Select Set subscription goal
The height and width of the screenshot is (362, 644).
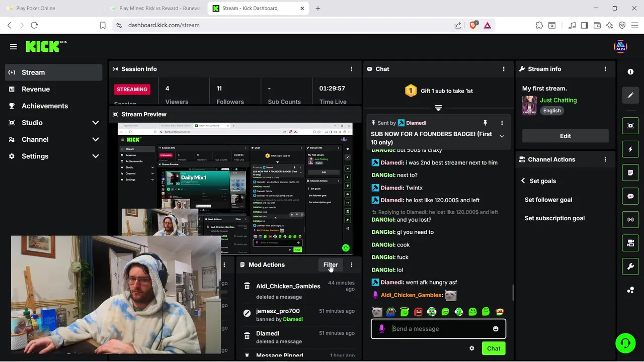pos(554,218)
